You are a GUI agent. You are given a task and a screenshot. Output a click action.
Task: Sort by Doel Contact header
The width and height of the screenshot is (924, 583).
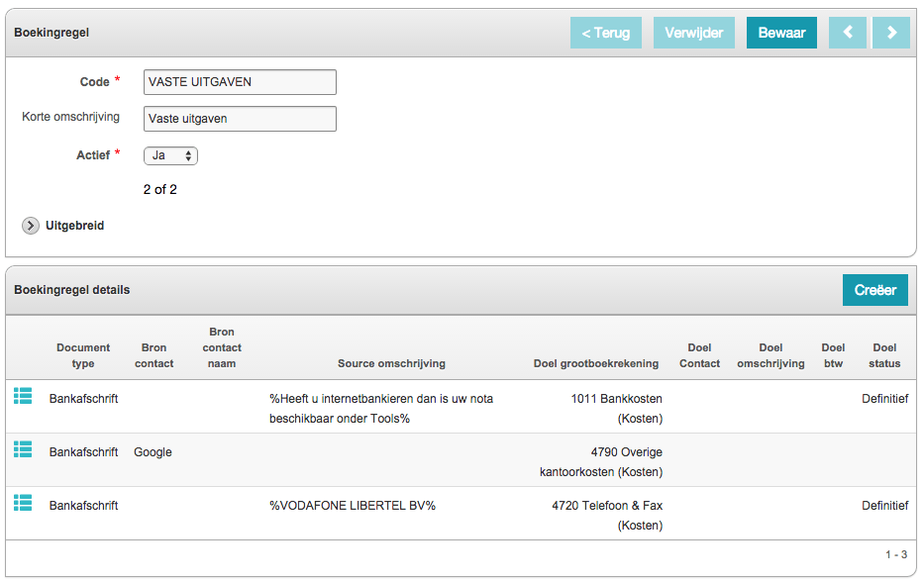click(x=699, y=355)
